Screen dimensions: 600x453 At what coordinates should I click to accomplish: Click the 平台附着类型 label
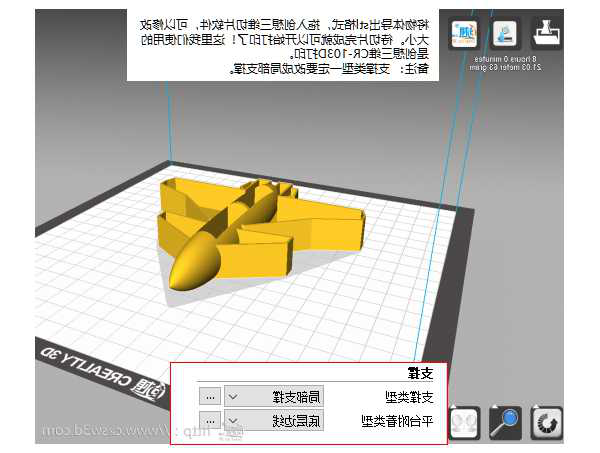pyautogui.click(x=397, y=421)
